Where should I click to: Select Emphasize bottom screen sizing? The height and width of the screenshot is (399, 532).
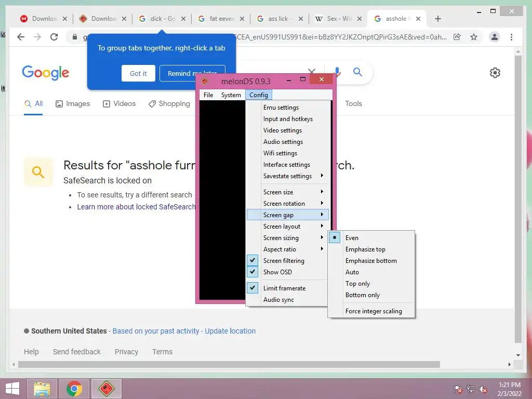pos(371,261)
